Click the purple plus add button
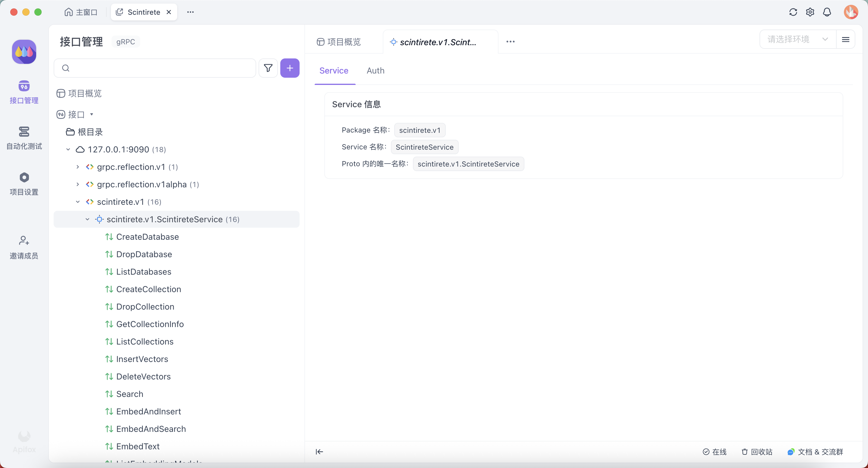 click(290, 68)
